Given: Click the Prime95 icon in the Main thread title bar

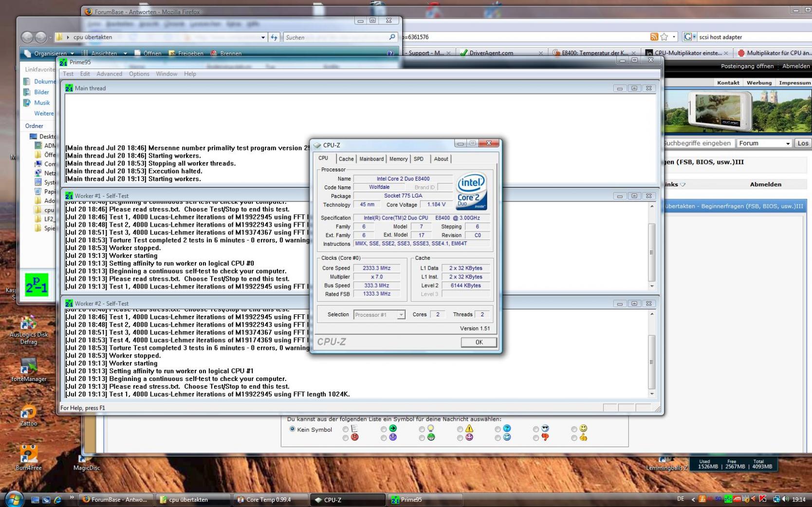Looking at the screenshot, I should tap(69, 88).
